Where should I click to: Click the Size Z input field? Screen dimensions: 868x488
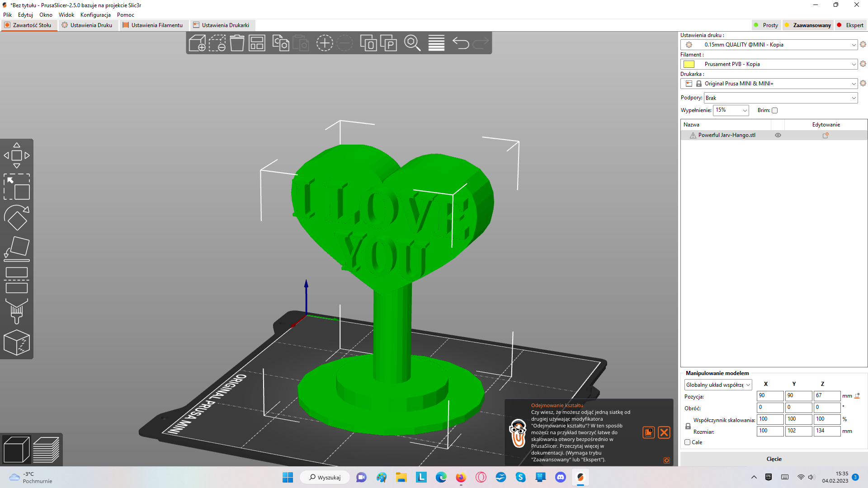(x=827, y=431)
